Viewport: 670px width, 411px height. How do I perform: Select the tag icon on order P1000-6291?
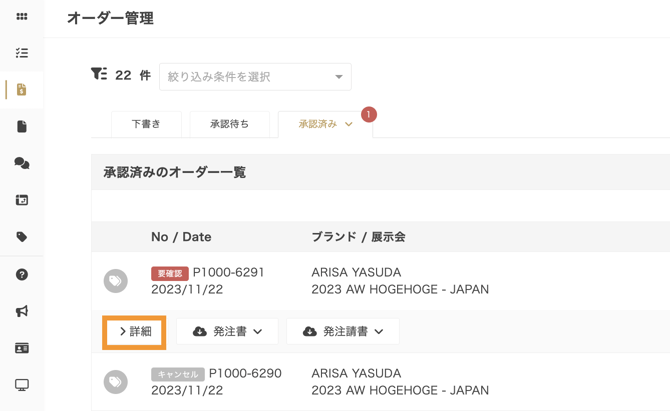point(116,281)
